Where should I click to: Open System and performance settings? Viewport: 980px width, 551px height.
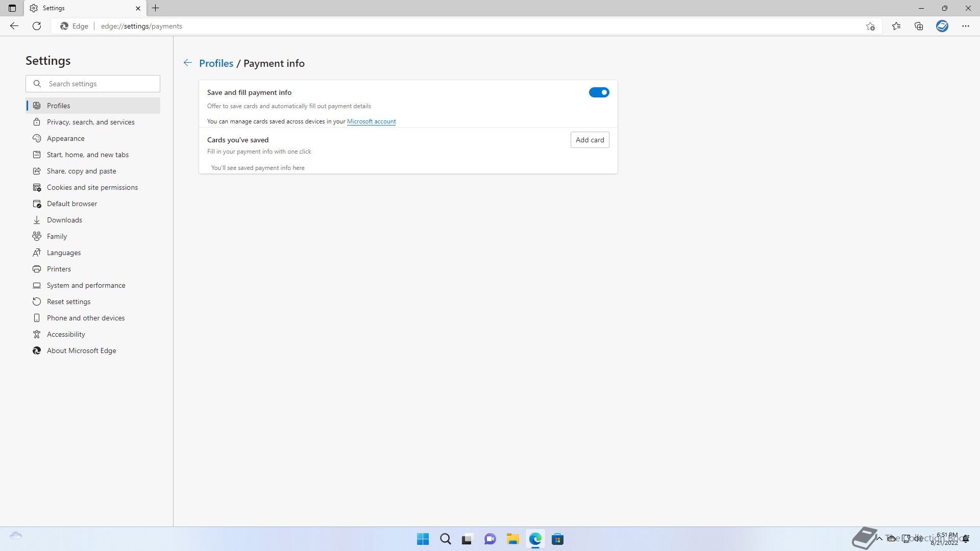point(93,285)
